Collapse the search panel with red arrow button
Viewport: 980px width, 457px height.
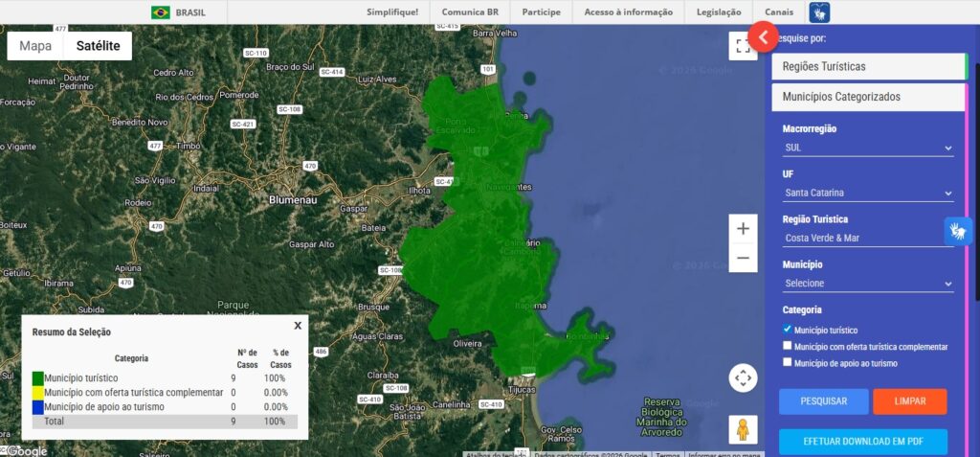pyautogui.click(x=763, y=37)
